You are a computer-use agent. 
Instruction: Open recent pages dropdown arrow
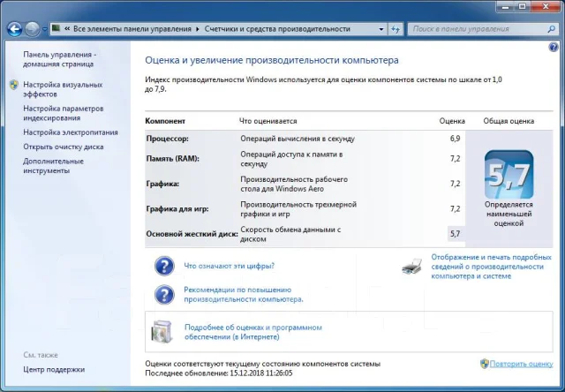tap(45, 29)
